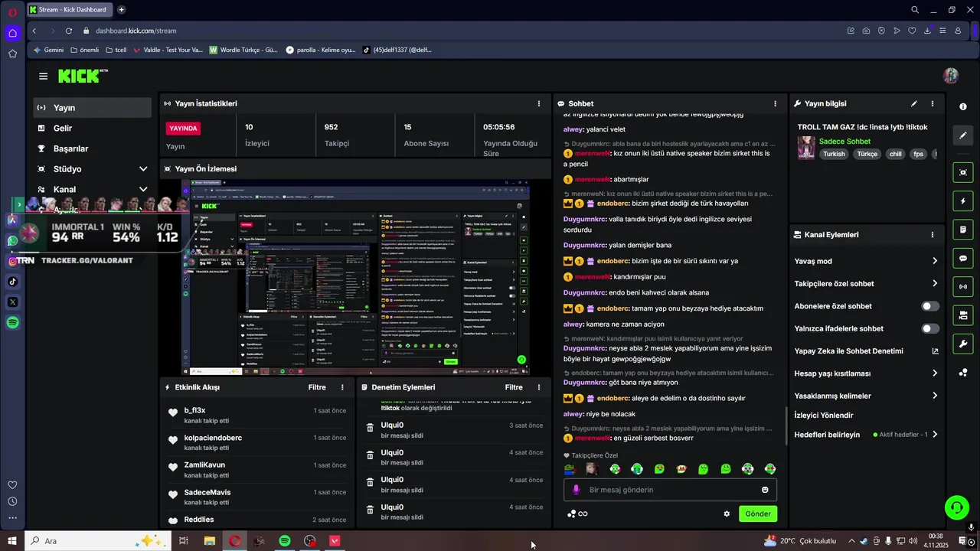
Task: Click İzleyici Yönlendir option
Action: (x=824, y=416)
